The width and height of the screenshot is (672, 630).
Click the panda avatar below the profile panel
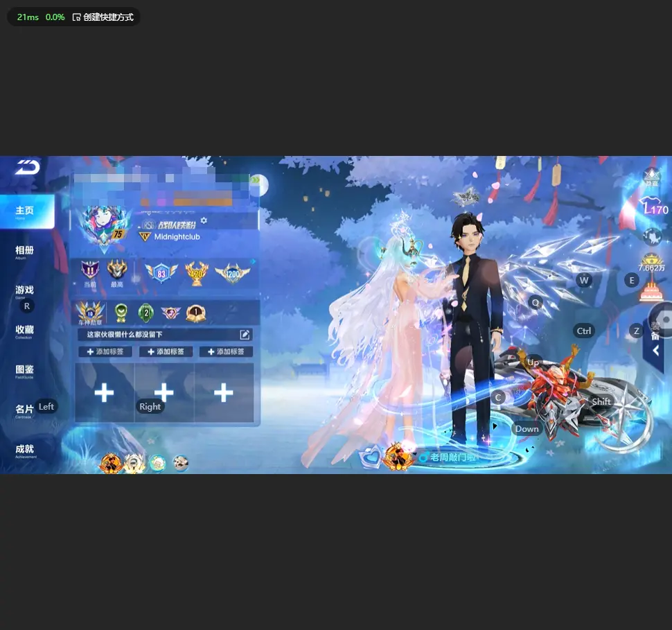click(x=180, y=463)
